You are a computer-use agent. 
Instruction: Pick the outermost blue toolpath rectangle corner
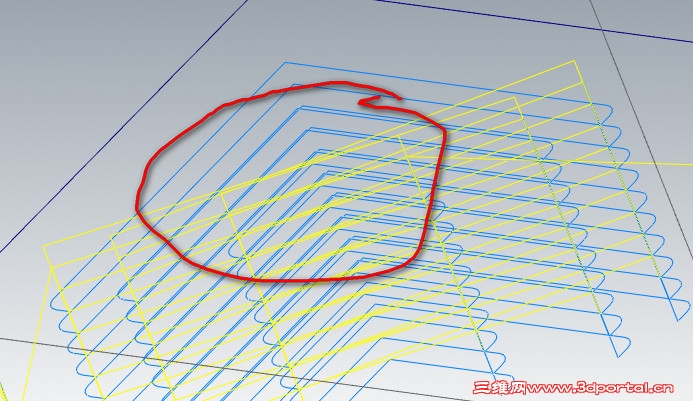pyautogui.click(x=284, y=63)
